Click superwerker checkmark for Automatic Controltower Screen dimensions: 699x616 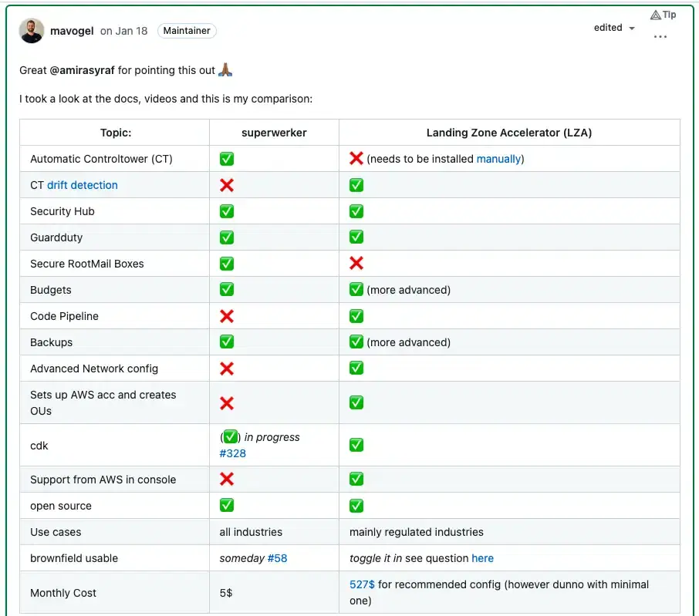227,159
